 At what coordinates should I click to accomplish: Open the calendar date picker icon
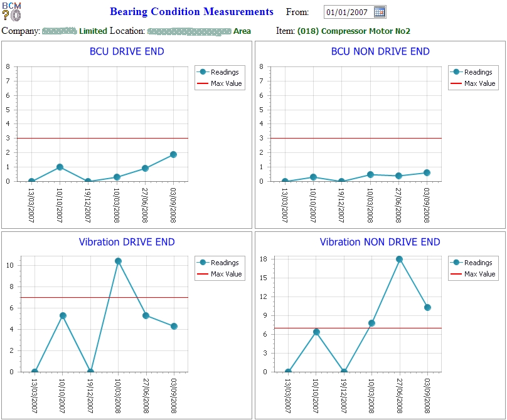[379, 12]
